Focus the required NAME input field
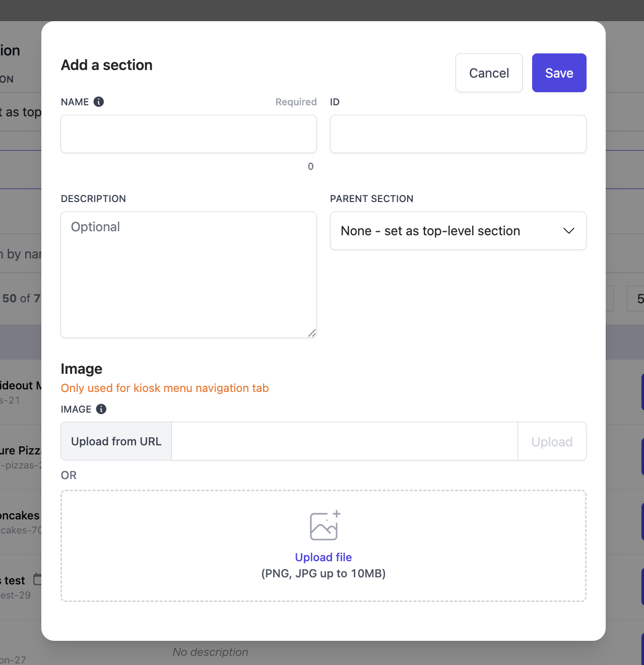Viewport: 644px width, 665px height. [x=188, y=134]
